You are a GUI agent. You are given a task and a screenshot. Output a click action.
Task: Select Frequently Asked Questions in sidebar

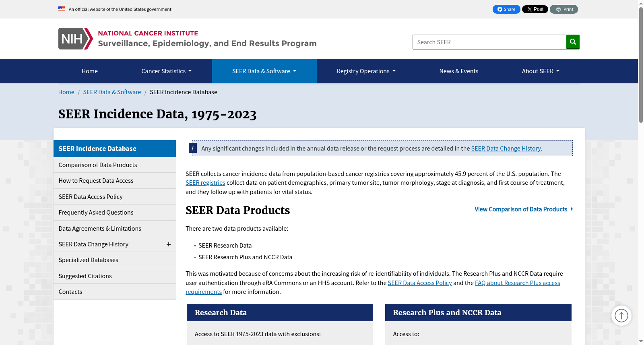point(115,213)
